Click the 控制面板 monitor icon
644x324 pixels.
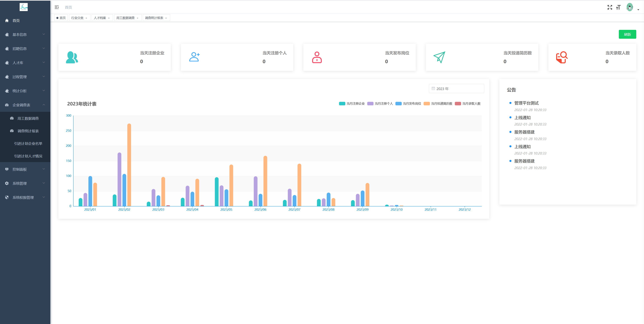[7, 169]
